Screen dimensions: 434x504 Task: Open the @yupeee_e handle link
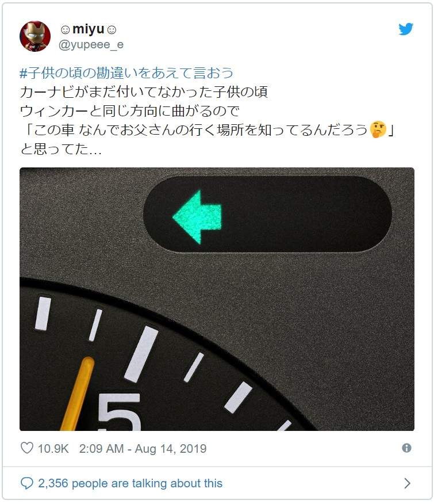pyautogui.click(x=91, y=44)
